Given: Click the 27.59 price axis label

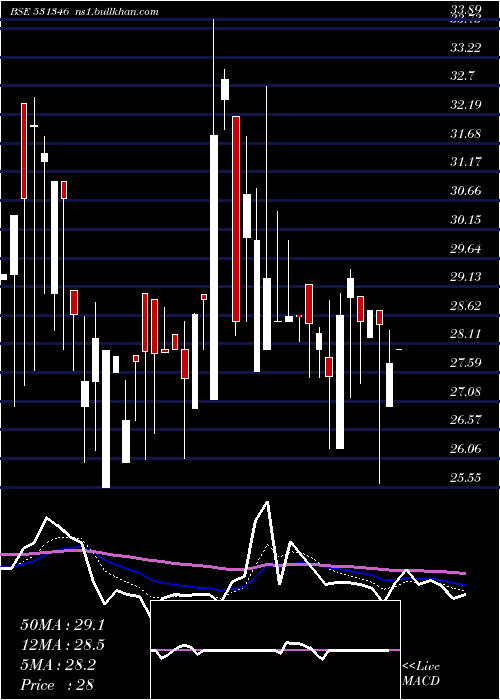Looking at the screenshot, I should pos(466,363).
